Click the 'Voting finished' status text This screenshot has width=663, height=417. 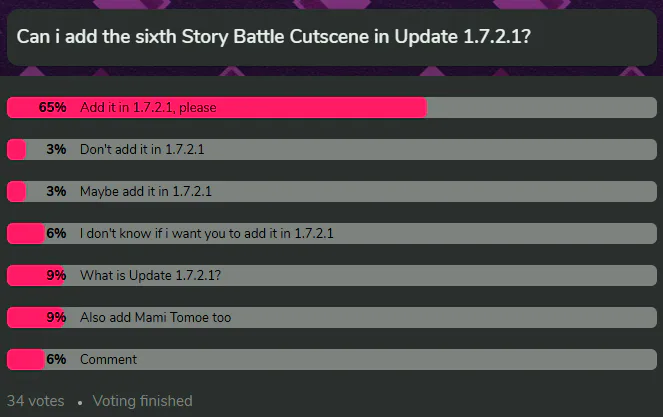click(142, 401)
